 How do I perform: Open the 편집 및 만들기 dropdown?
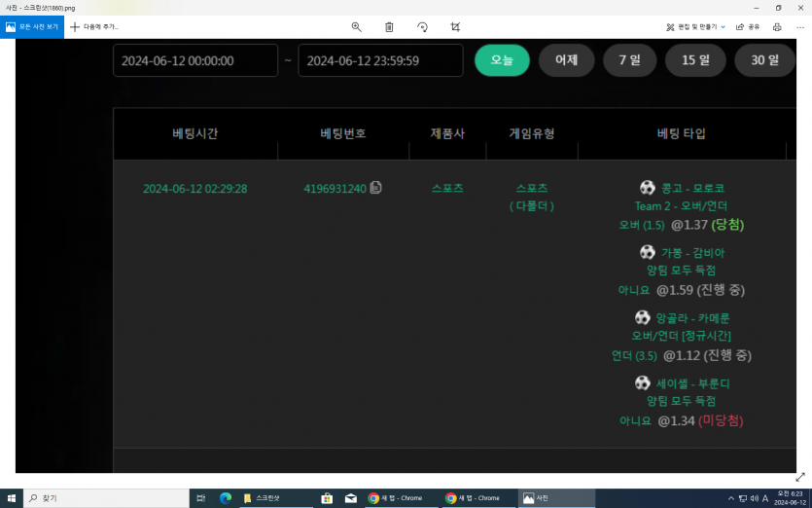(695, 27)
